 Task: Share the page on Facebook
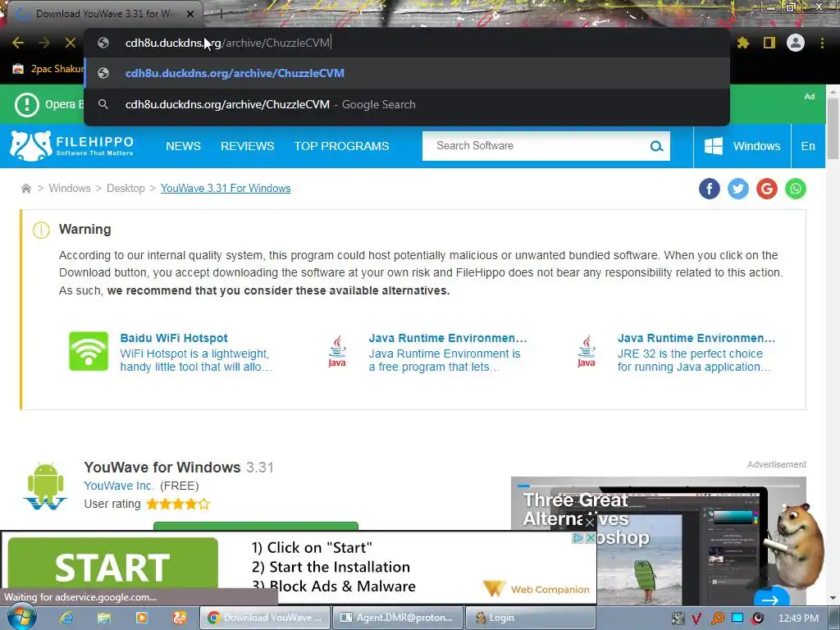click(710, 189)
